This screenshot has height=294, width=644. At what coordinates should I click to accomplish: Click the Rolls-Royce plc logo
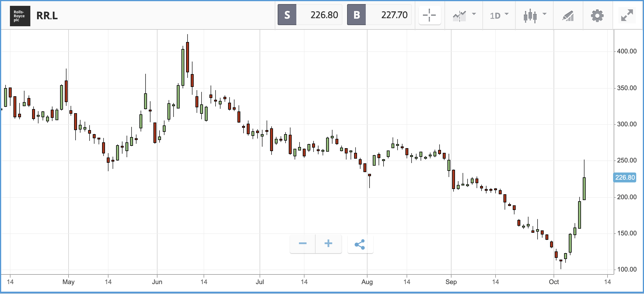click(x=20, y=16)
